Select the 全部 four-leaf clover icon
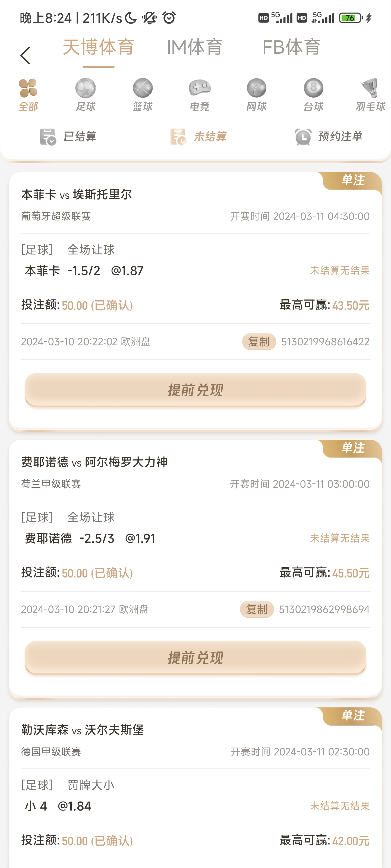The image size is (391, 868). 28,88
